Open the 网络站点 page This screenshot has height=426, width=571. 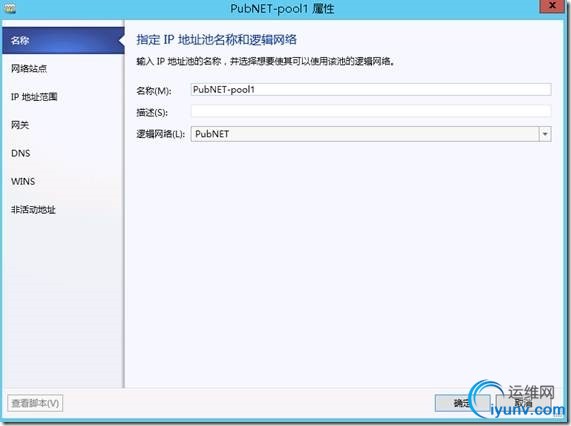(x=29, y=68)
